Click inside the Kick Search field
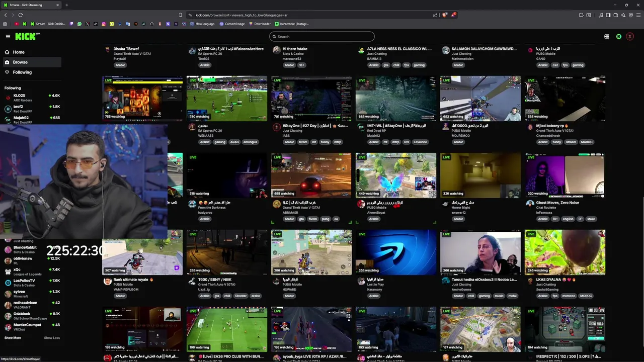The image size is (644, 362). click(x=322, y=36)
